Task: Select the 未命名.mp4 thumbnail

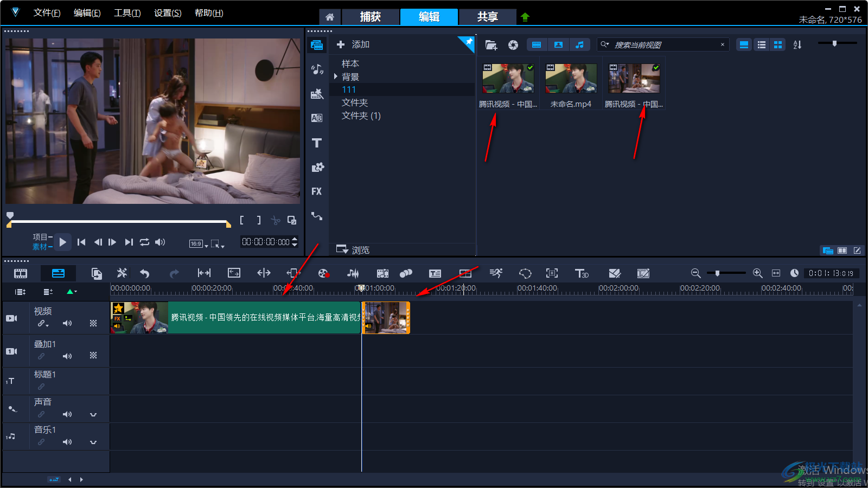Action: click(571, 79)
